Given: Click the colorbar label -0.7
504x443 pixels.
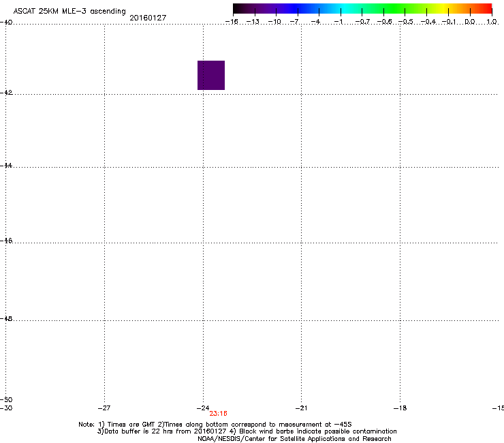Looking at the screenshot, I should pos(362,22).
